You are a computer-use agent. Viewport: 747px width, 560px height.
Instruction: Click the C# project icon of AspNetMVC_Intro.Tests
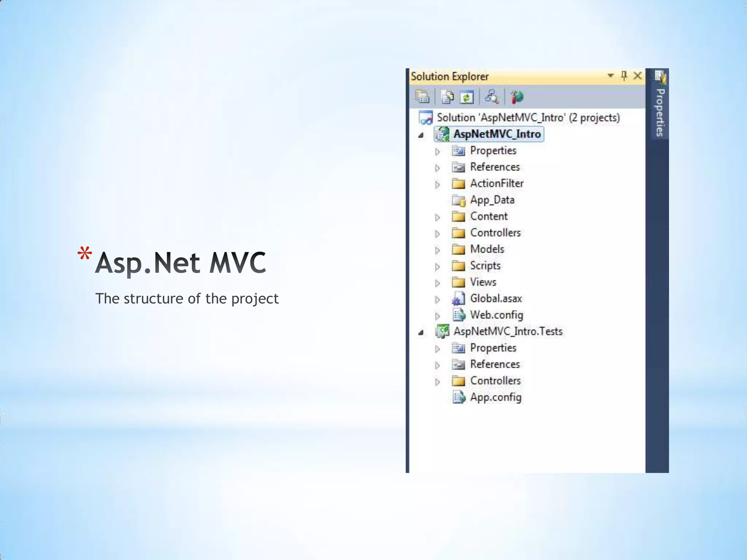click(442, 331)
